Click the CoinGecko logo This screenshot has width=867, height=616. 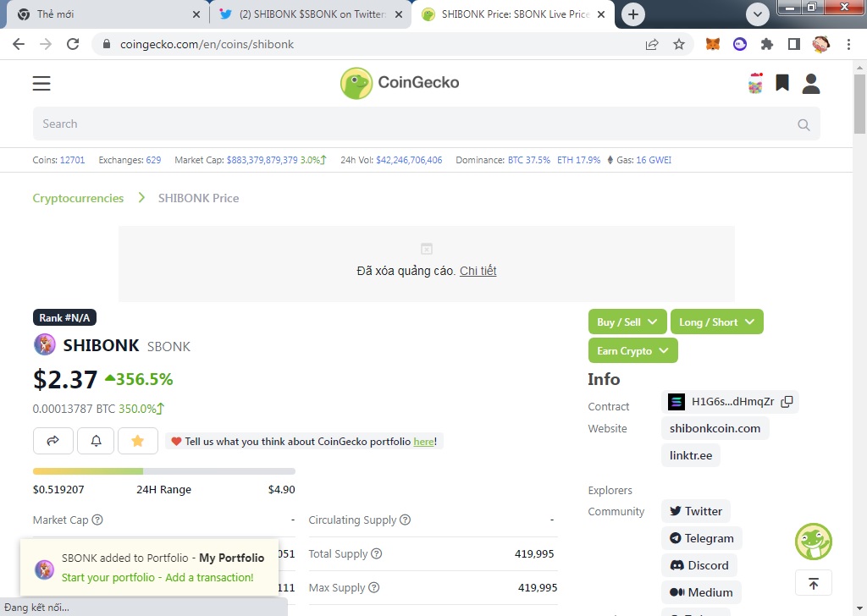tap(400, 83)
